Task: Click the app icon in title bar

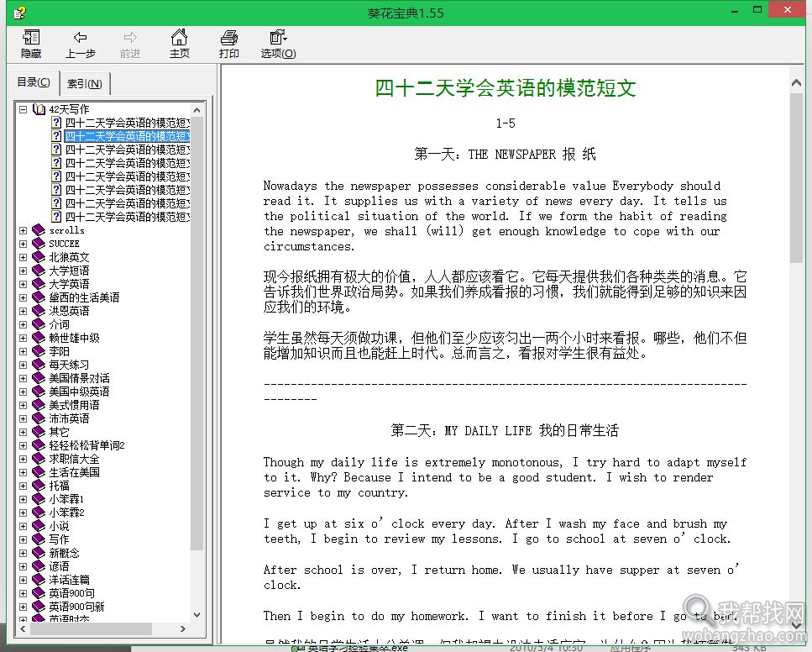Action: [x=19, y=13]
